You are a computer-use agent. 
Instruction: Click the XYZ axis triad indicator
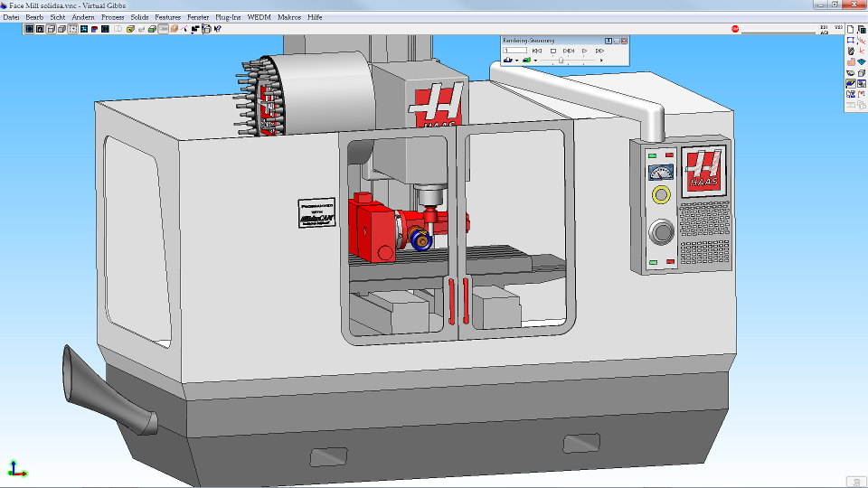pyautogui.click(x=16, y=469)
